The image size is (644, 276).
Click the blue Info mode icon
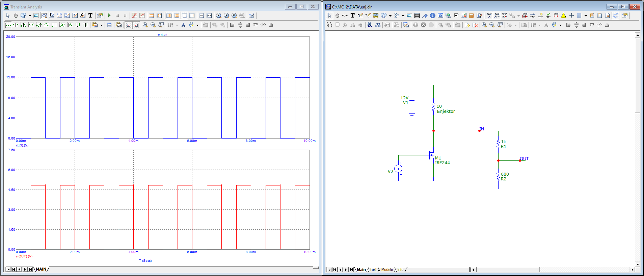coord(433,16)
